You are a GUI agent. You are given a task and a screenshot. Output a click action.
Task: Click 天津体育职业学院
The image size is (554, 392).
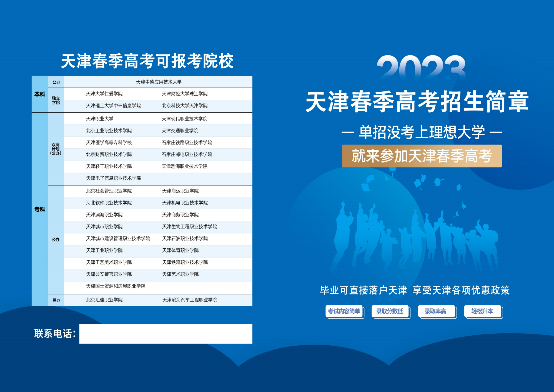coord(180,251)
